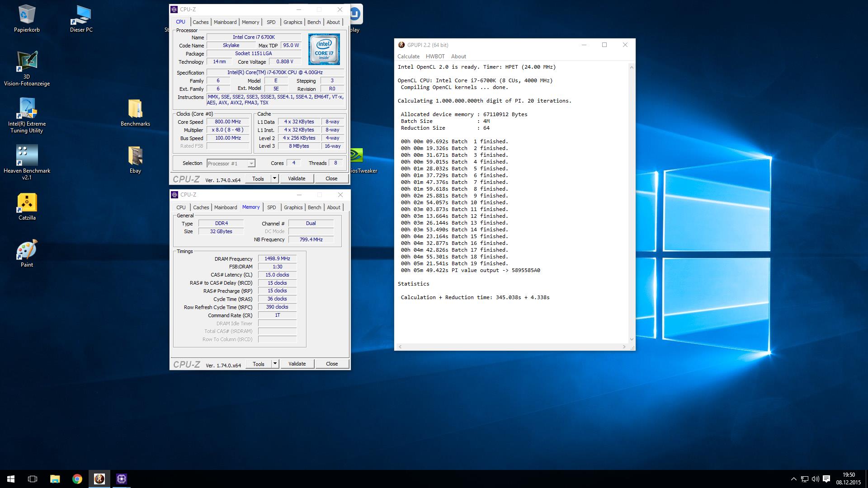Screen dimensions: 868x488
Task: Click the bottom CPU-Z window title icon
Action: tap(175, 195)
